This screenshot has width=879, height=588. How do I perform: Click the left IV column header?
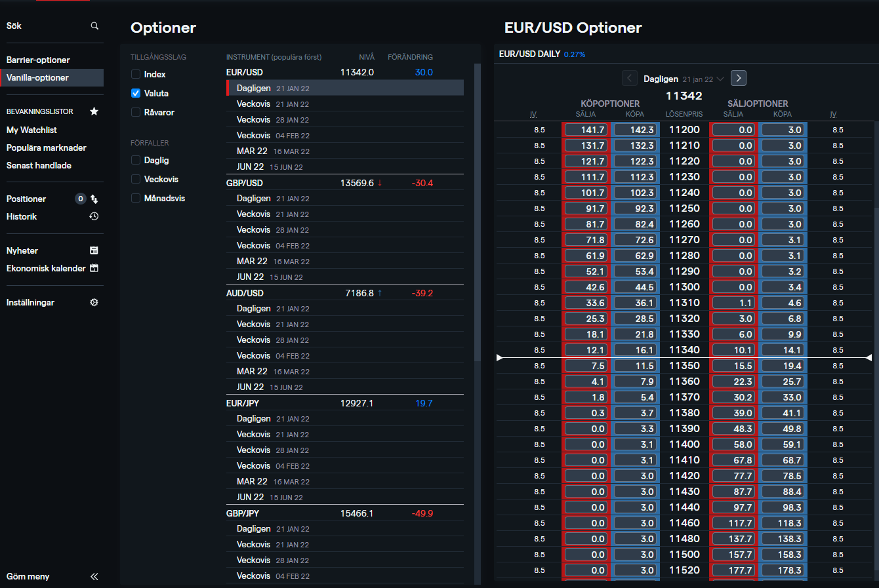[x=533, y=114]
